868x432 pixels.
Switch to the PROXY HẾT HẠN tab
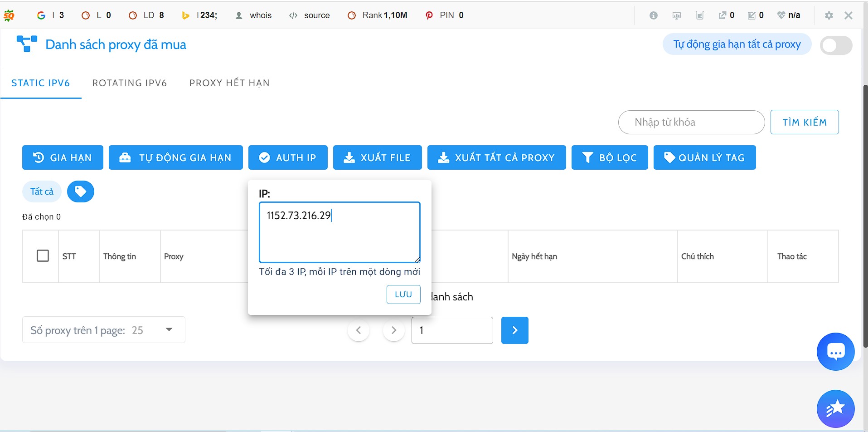pos(230,83)
